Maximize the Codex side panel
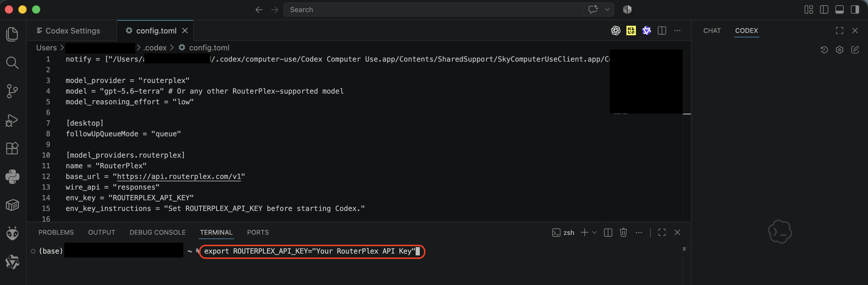 click(839, 31)
